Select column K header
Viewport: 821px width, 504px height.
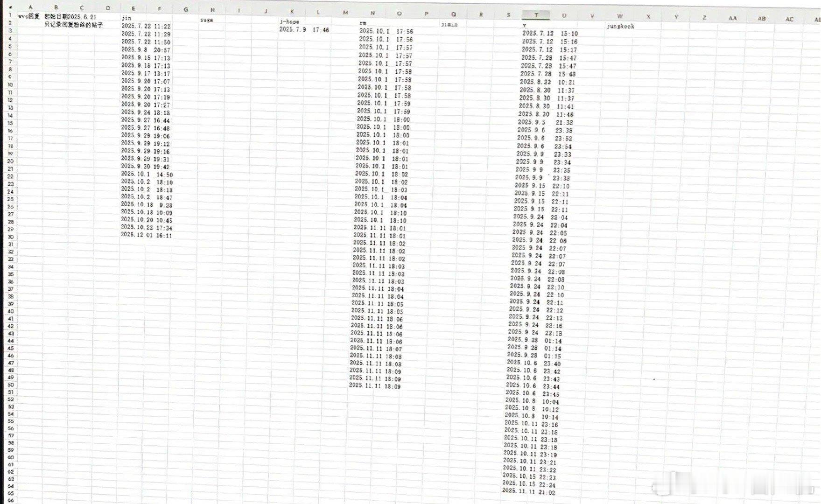pos(292,11)
